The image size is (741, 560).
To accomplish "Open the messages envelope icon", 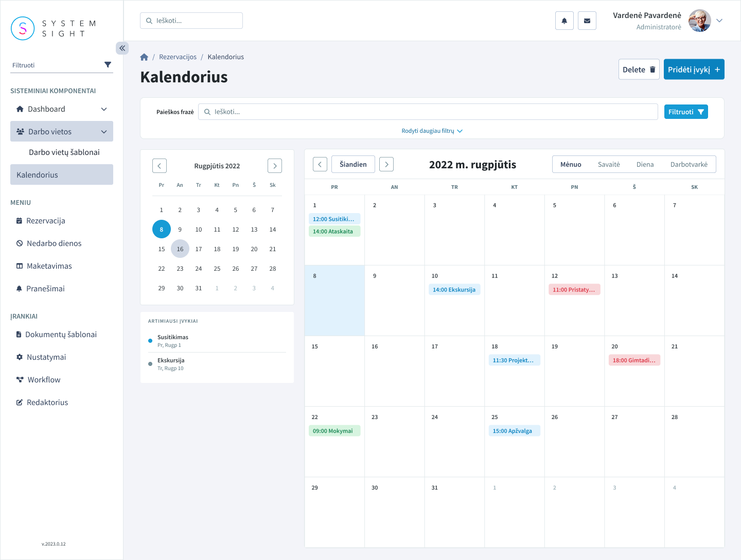I will click(587, 21).
